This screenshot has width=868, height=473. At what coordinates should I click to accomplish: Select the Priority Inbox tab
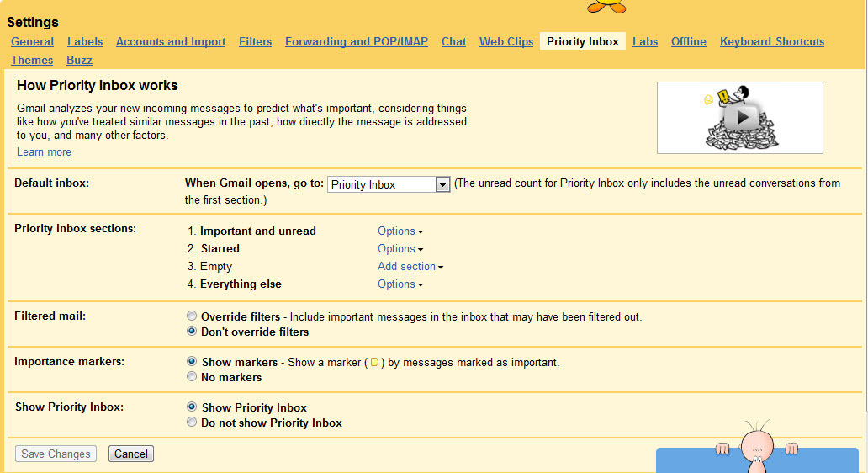pyautogui.click(x=582, y=41)
